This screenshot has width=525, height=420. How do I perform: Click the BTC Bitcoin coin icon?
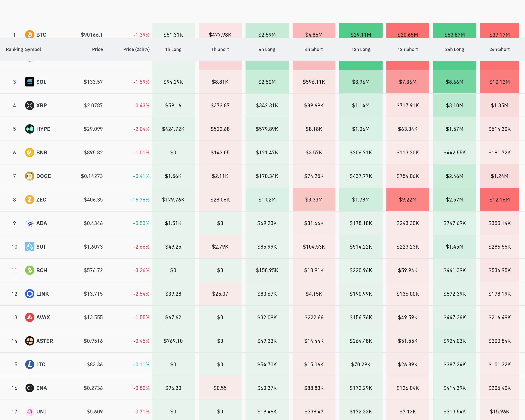(30, 35)
